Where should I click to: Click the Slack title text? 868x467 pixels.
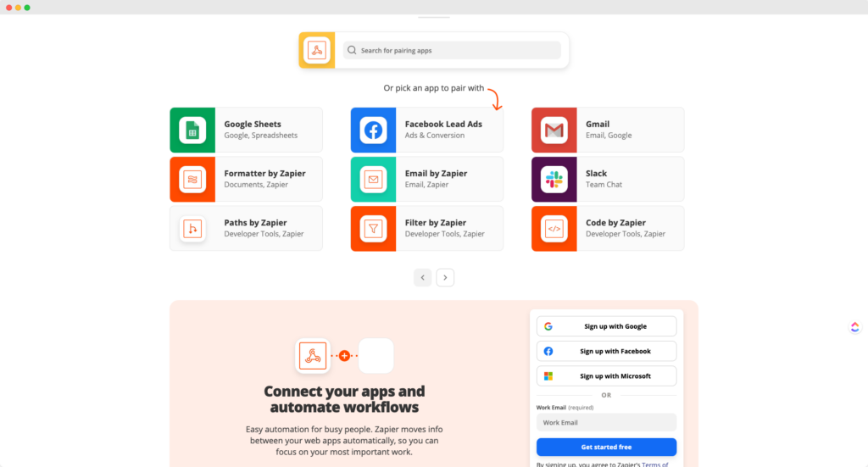(596, 173)
